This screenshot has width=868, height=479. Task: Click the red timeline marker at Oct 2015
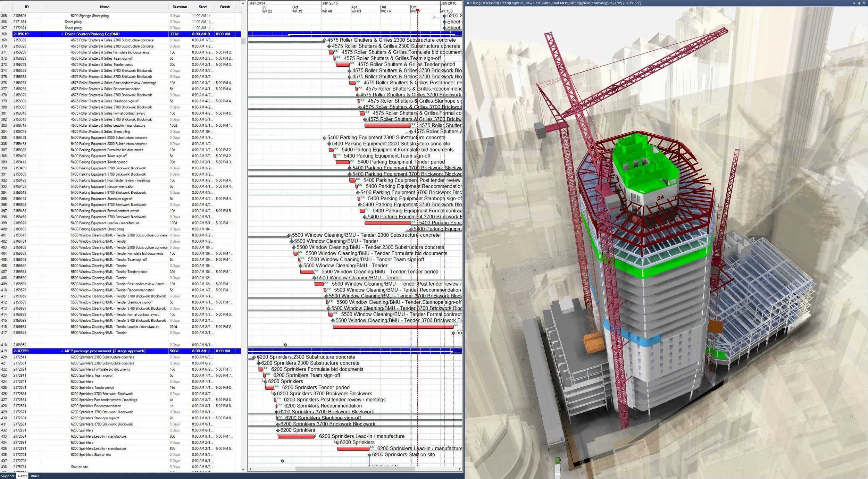click(418, 11)
